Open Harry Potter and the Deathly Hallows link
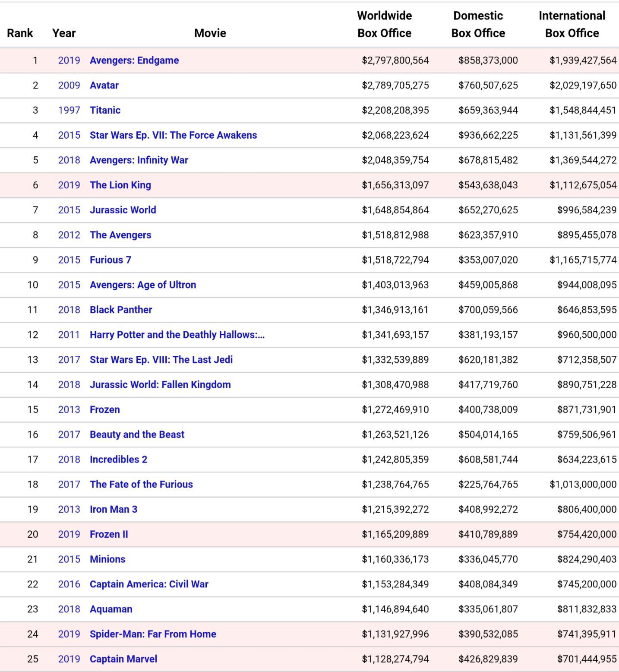The width and height of the screenshot is (619, 672). 177,335
